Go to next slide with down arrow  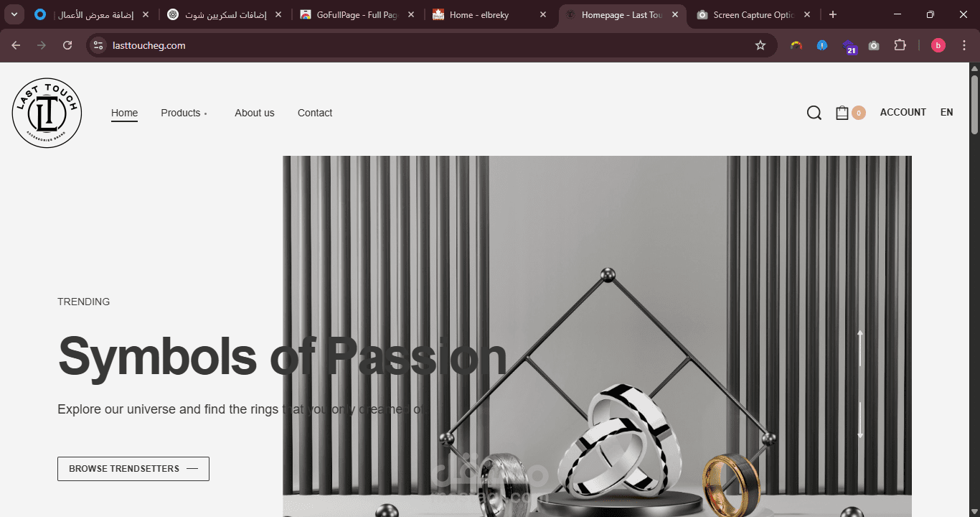pyautogui.click(x=860, y=420)
